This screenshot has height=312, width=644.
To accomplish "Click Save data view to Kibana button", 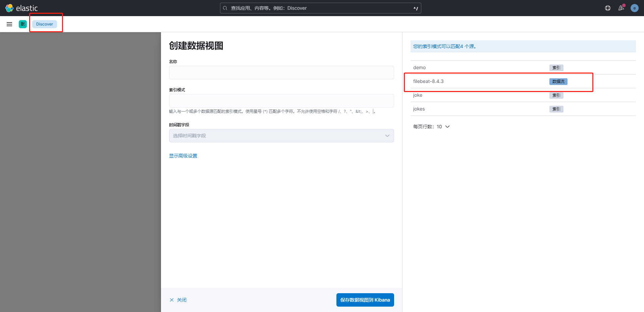I will (365, 300).
